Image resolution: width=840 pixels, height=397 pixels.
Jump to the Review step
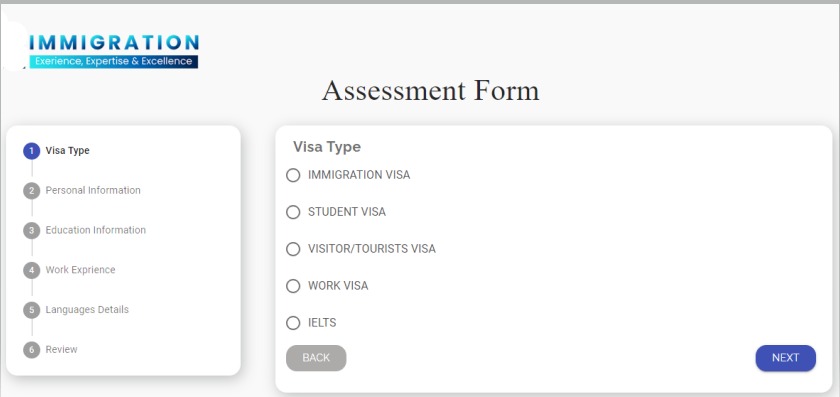pyautogui.click(x=62, y=349)
